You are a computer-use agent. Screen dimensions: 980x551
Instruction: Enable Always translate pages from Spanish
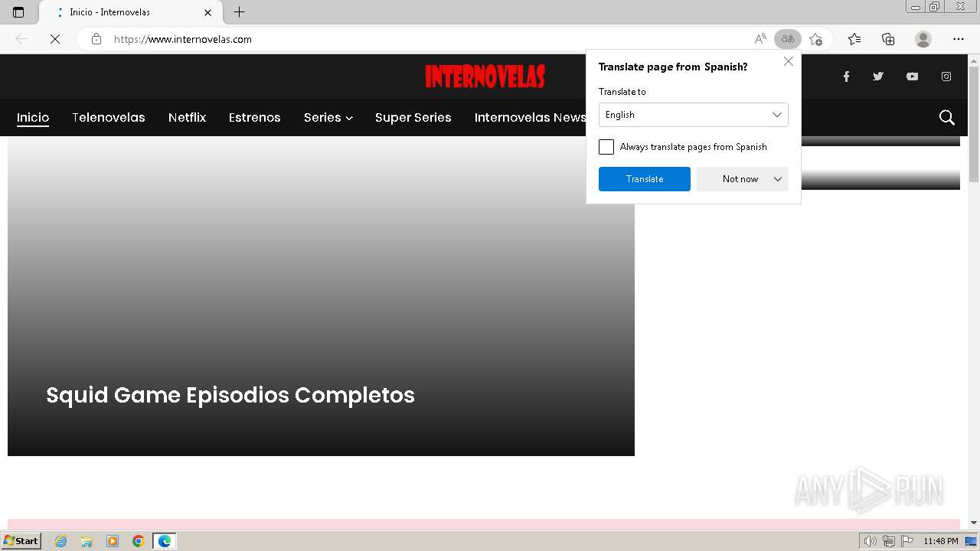pyautogui.click(x=606, y=147)
